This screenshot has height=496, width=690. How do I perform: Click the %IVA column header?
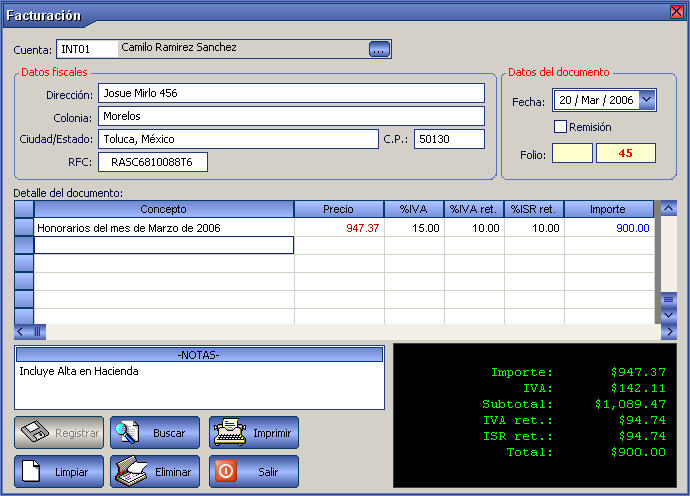point(414,209)
